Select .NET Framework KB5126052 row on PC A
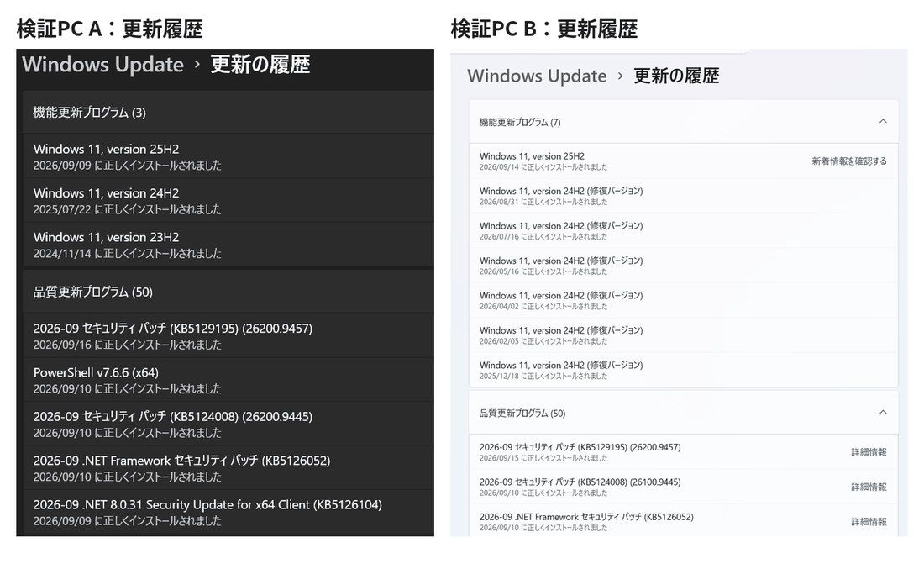This screenshot has width=924, height=569. 228,468
